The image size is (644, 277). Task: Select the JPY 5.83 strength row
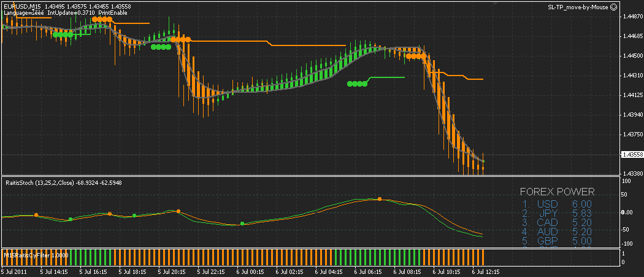click(x=557, y=213)
